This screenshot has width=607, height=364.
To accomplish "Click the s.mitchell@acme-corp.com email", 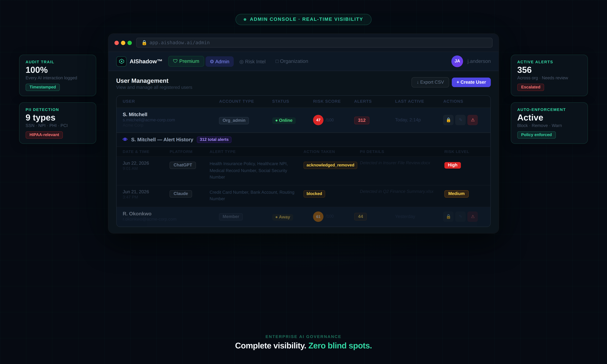I will click(149, 120).
